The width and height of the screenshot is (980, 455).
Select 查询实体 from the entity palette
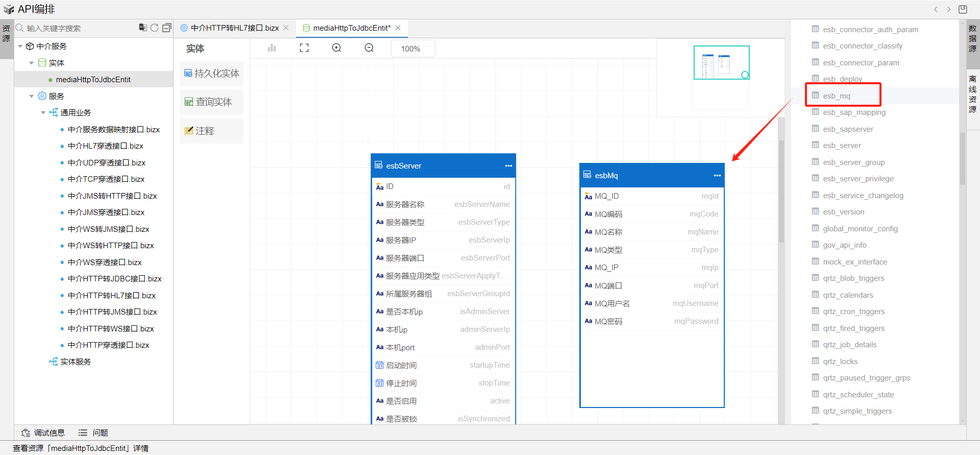tap(212, 102)
